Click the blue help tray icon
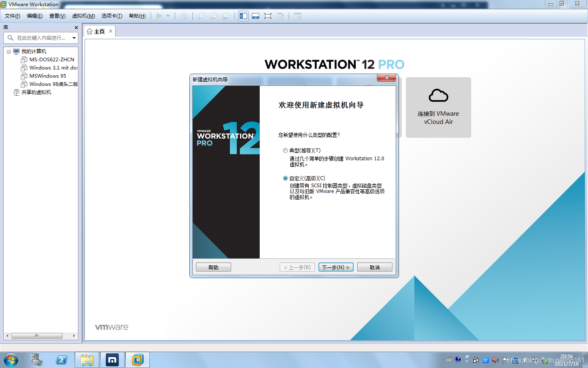588x368 pixels. point(458,359)
